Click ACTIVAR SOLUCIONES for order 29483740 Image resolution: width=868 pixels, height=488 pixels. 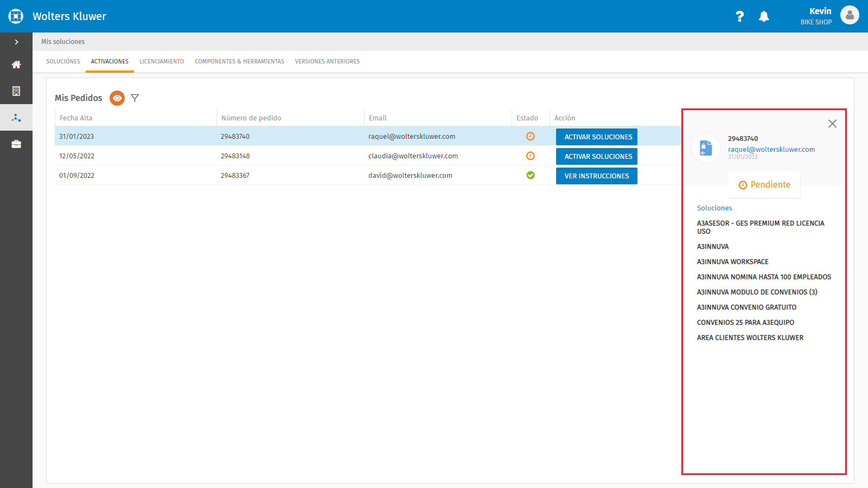point(597,137)
